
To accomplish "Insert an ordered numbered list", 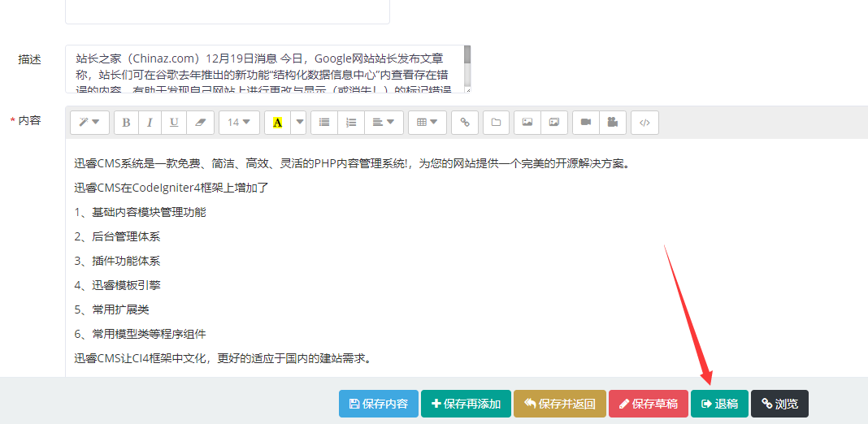I will point(351,123).
